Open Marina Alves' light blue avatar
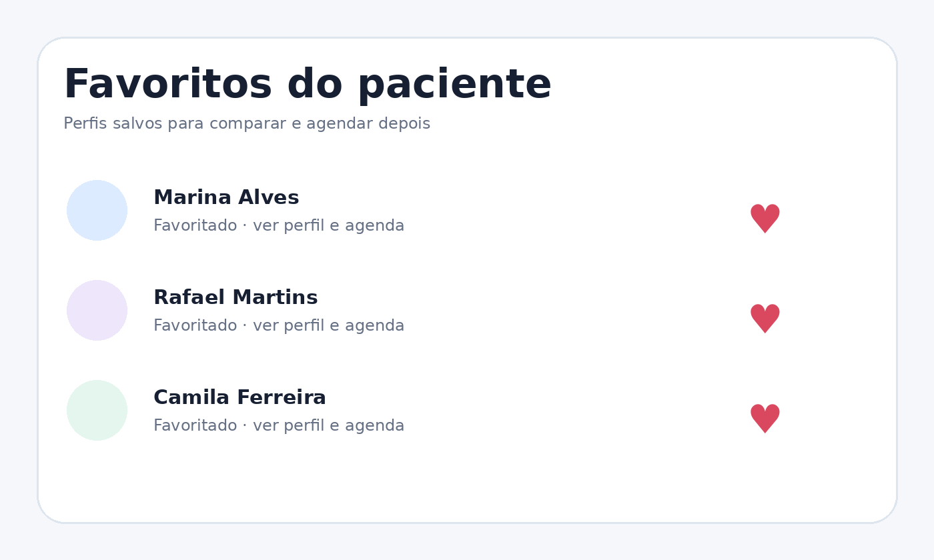The image size is (934, 560). click(97, 210)
